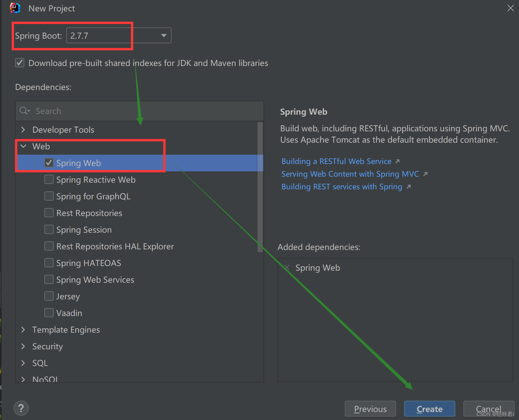This screenshot has height=420, width=519.
Task: Uncheck Download pre-built shared indexes option
Action: 20,63
